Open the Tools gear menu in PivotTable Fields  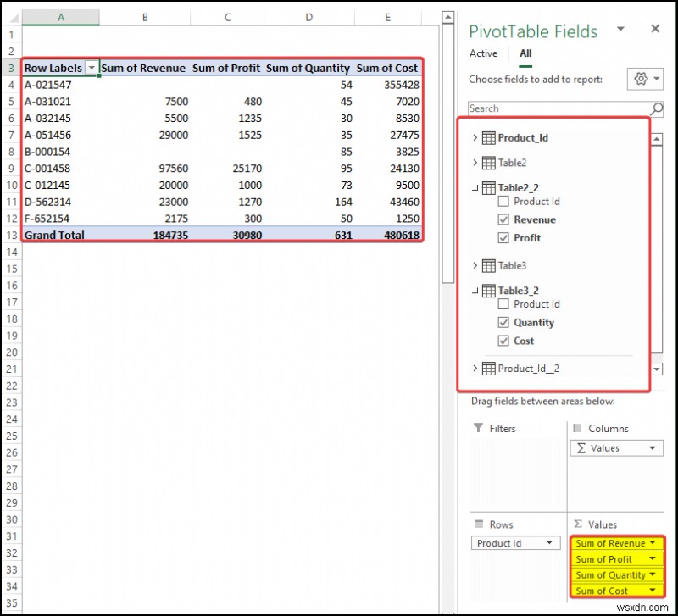click(x=643, y=76)
